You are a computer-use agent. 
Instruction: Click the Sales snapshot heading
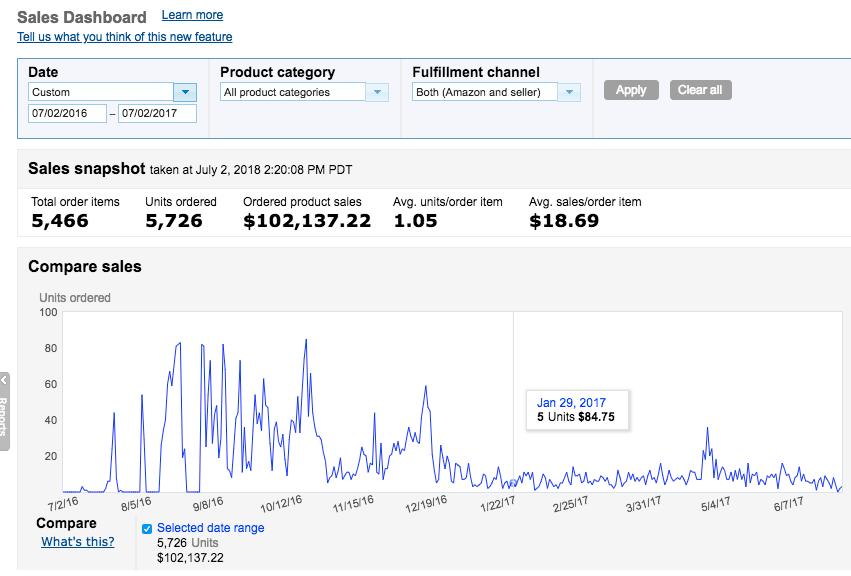tap(87, 169)
